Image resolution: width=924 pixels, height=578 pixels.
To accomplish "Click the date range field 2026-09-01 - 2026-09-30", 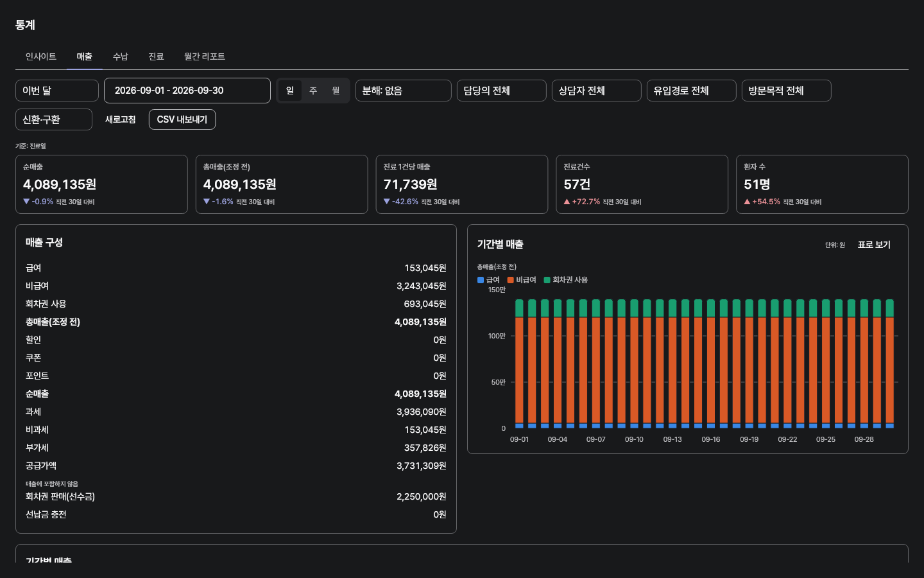I will (187, 91).
